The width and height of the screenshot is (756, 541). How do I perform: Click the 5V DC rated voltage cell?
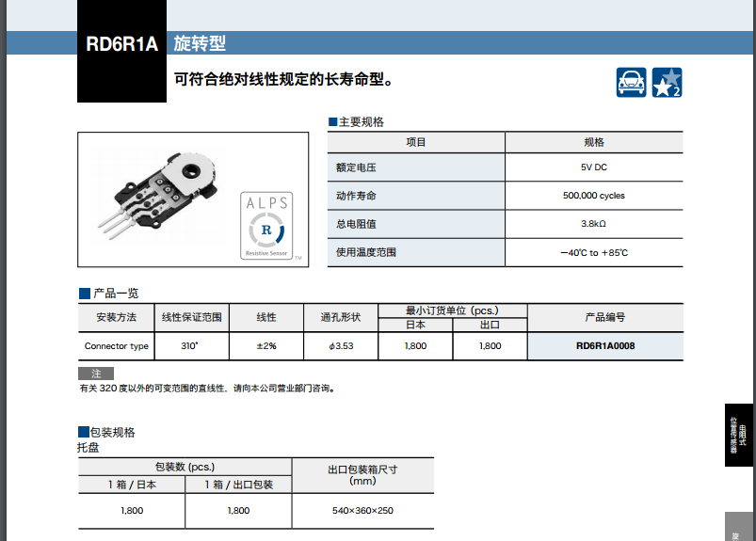pos(593,167)
